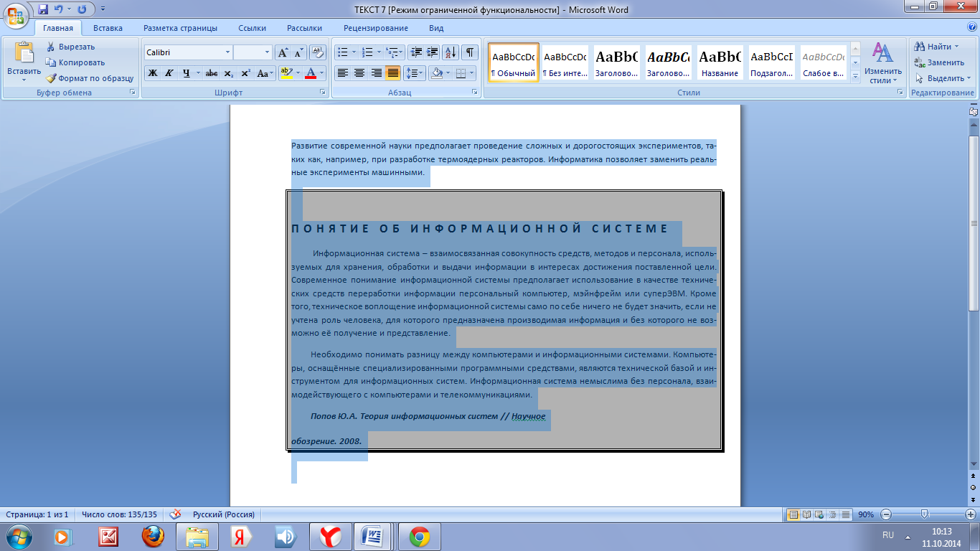
Task: Open change case (Аа) dropdown
Action: click(x=265, y=73)
